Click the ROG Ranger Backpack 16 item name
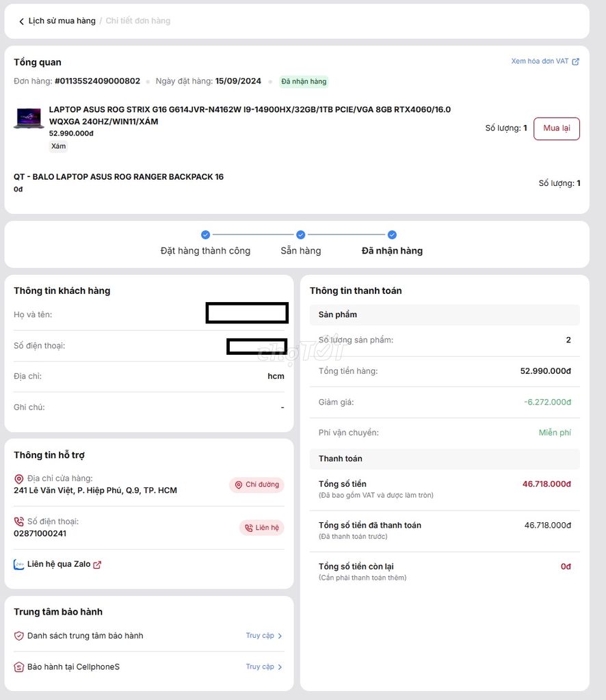The image size is (606, 700). point(118,177)
